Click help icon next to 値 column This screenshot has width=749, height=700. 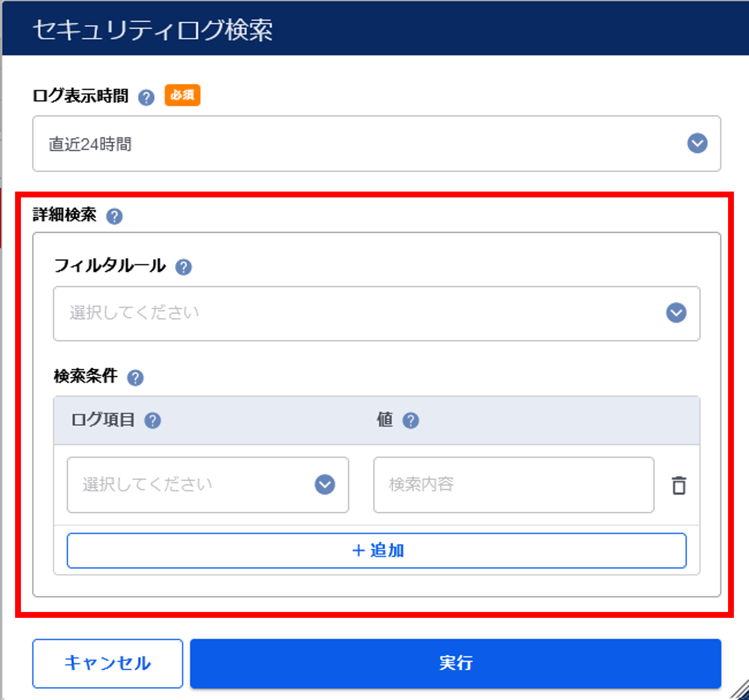point(411,420)
